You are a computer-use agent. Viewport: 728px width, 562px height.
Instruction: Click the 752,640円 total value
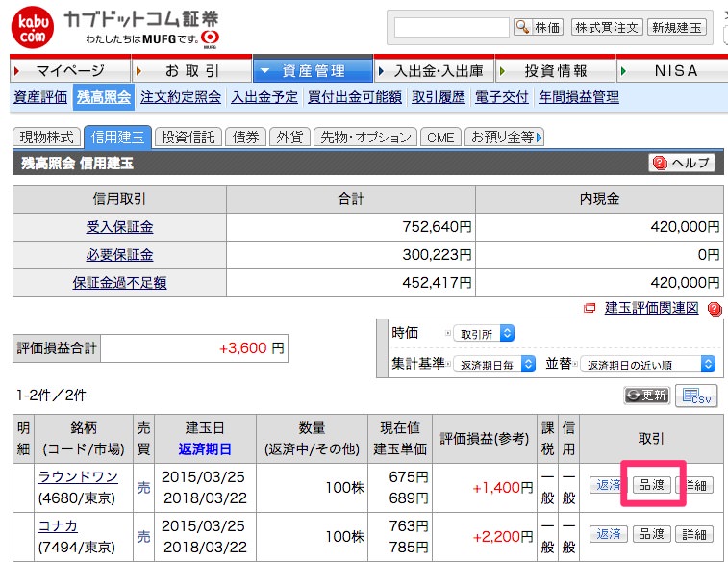437,227
